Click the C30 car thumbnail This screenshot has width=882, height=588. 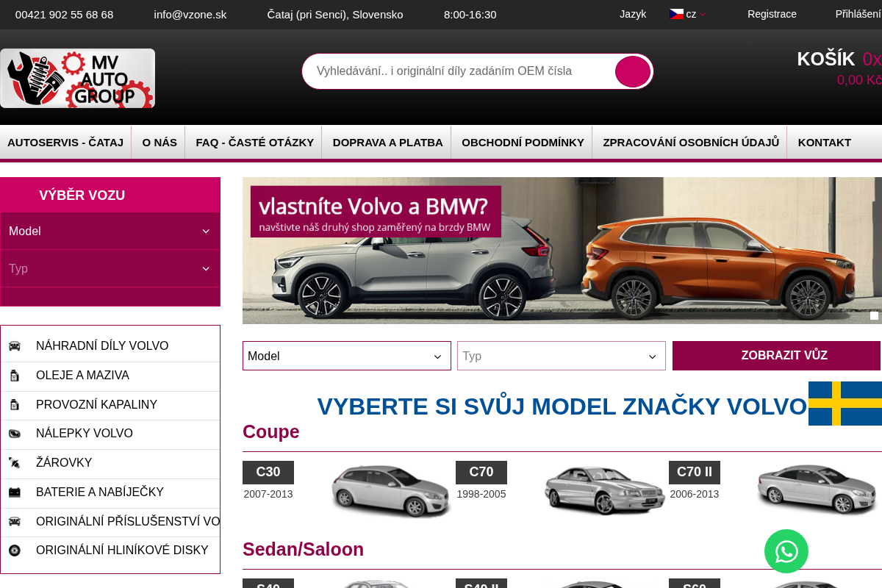[x=390, y=490]
